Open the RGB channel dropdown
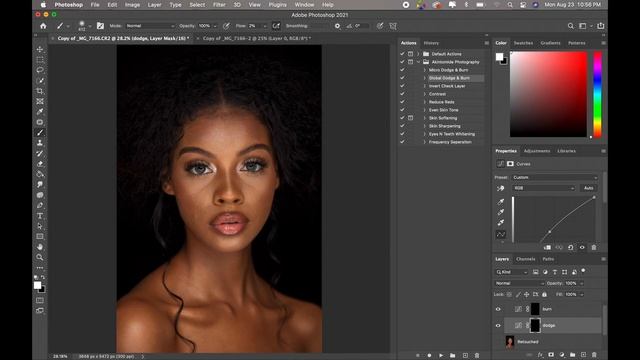This screenshot has width=640, height=360. (544, 188)
